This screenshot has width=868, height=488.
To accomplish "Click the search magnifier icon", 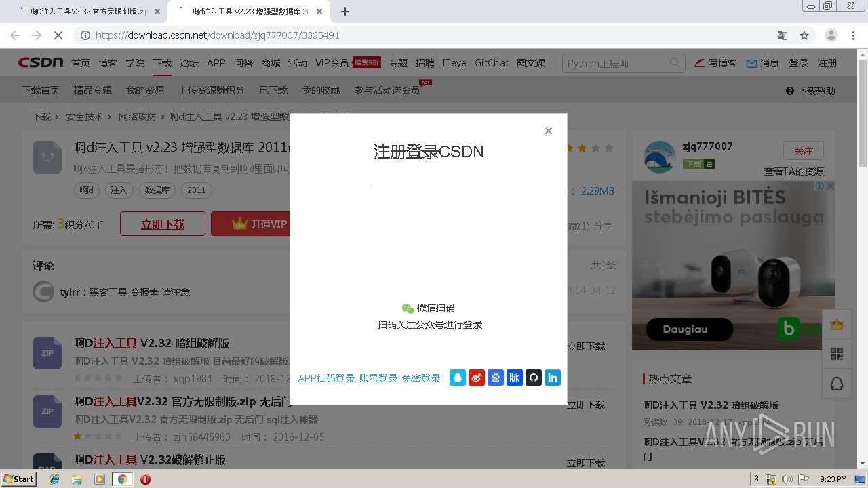I will click(x=675, y=63).
